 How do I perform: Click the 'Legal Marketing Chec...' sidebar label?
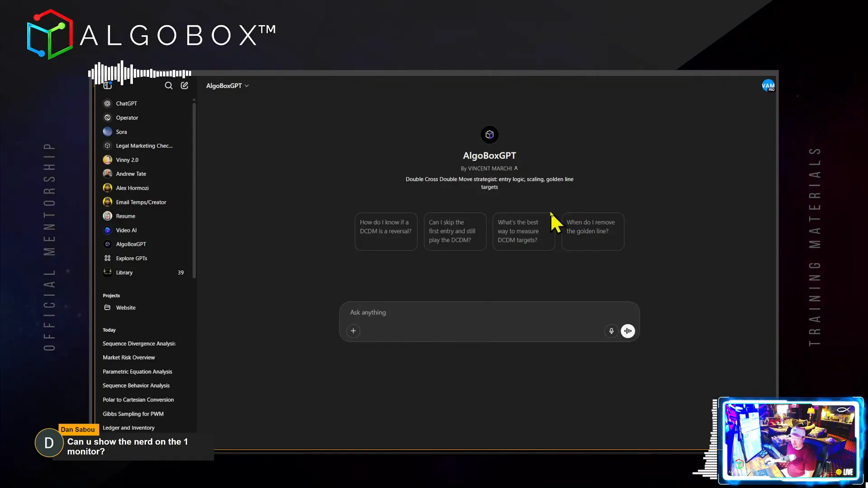click(144, 145)
